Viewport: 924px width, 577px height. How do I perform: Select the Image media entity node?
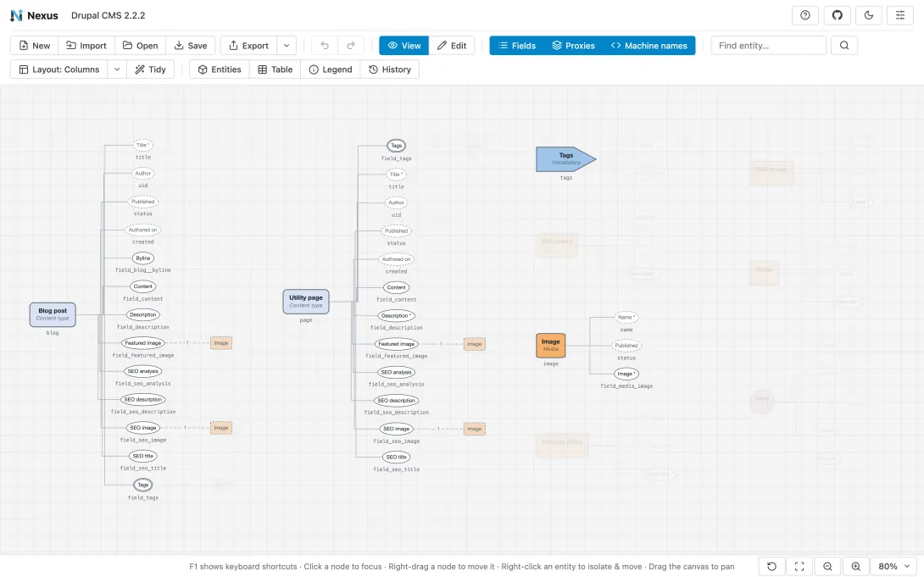(x=550, y=346)
